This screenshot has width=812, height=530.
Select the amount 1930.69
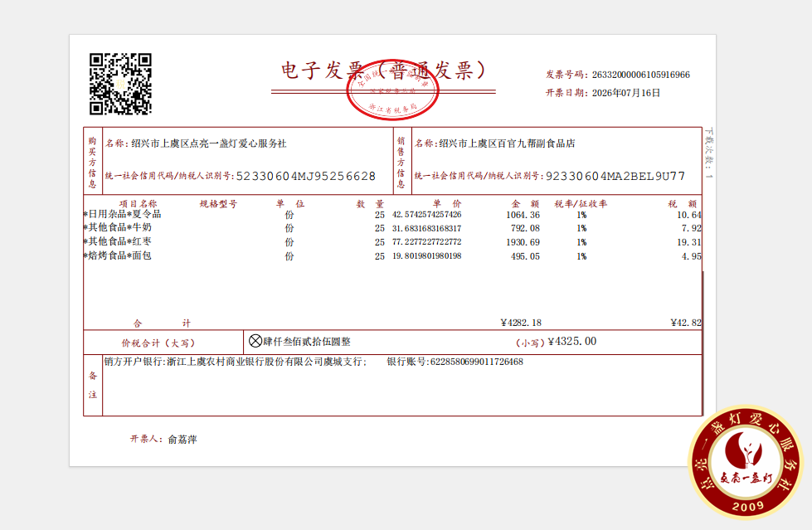[523, 242]
